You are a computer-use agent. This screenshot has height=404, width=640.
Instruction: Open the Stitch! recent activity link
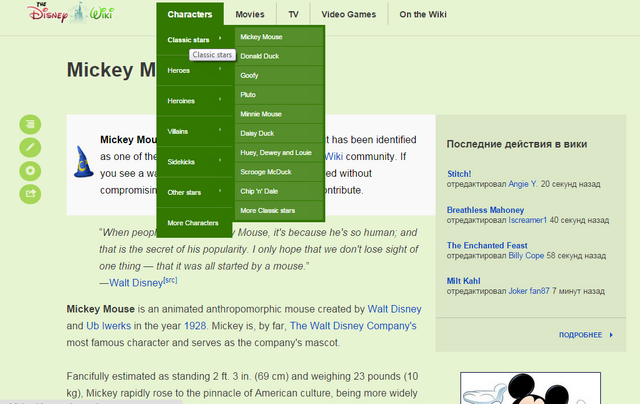[x=459, y=174]
